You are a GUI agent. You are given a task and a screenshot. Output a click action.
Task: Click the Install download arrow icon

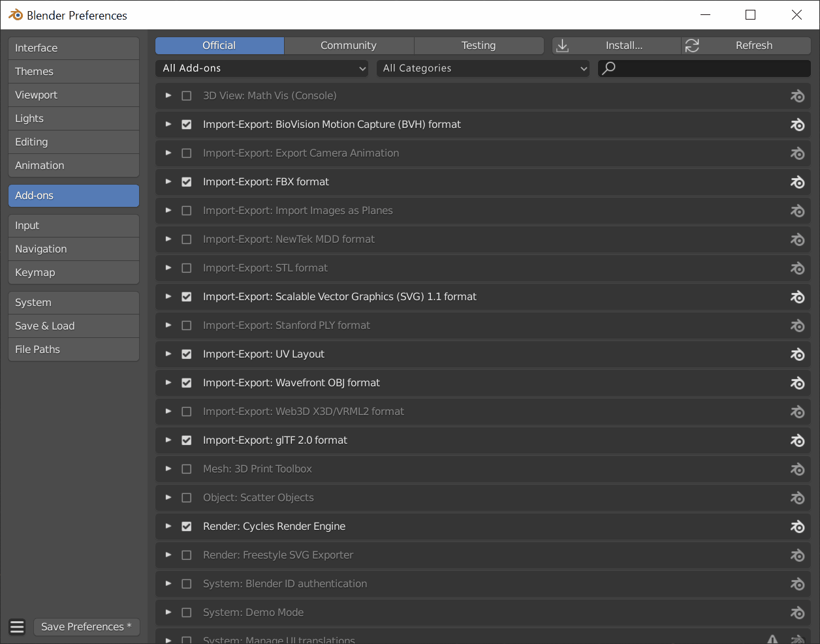click(562, 46)
